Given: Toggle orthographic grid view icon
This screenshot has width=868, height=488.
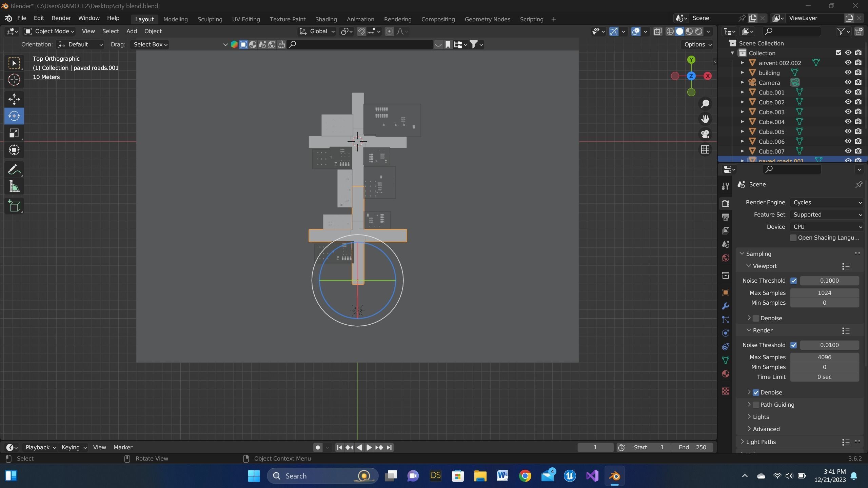Looking at the screenshot, I should pos(705,149).
